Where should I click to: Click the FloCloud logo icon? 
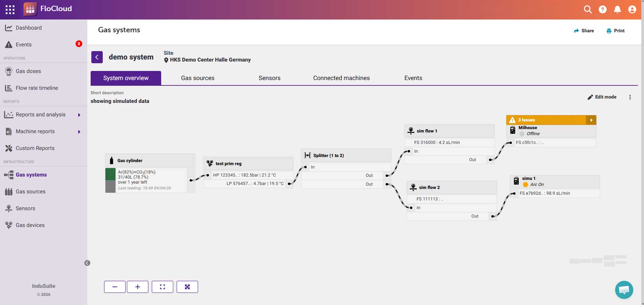pos(30,9)
